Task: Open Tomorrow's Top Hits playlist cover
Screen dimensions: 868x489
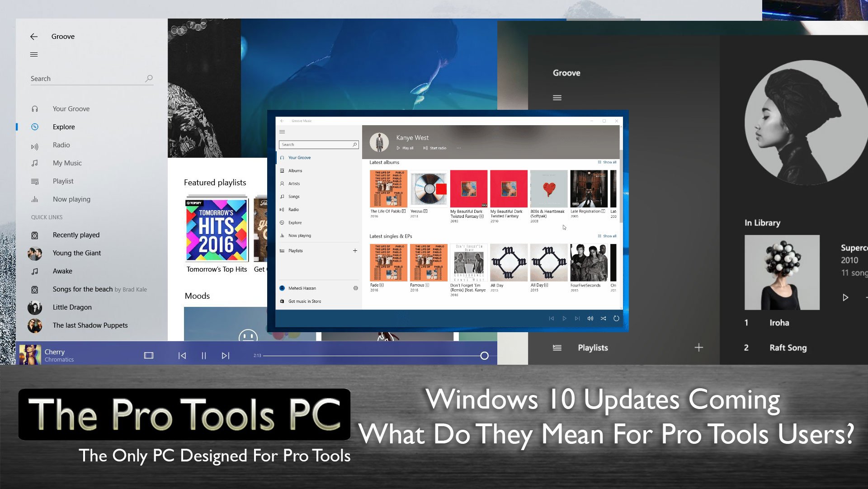Action: point(217,230)
